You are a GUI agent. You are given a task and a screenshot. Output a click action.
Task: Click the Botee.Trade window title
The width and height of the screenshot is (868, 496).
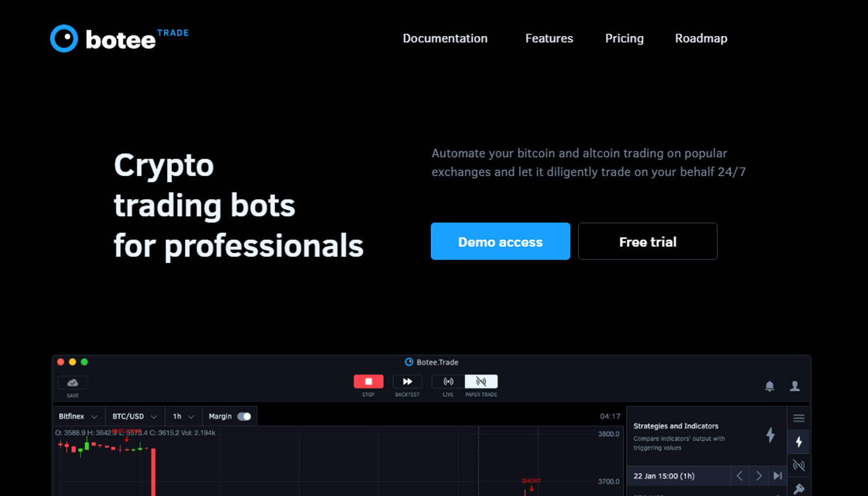coord(432,362)
